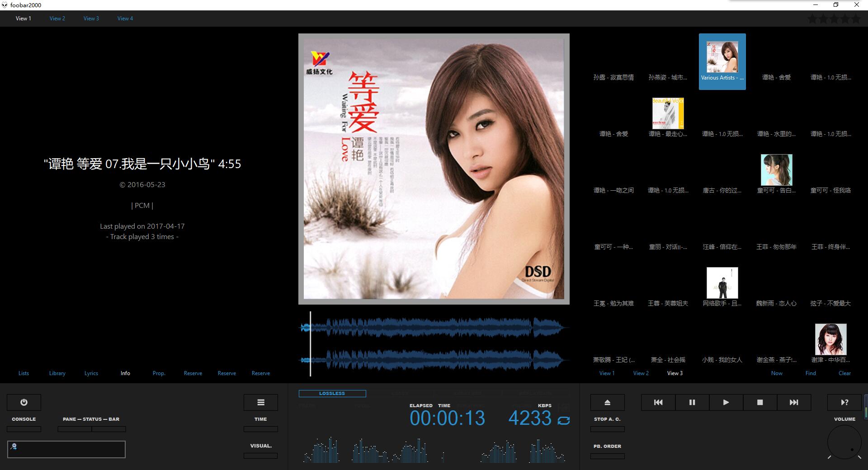Click the eject button above STOP A. C.
This screenshot has width=868, height=470.
tap(608, 402)
